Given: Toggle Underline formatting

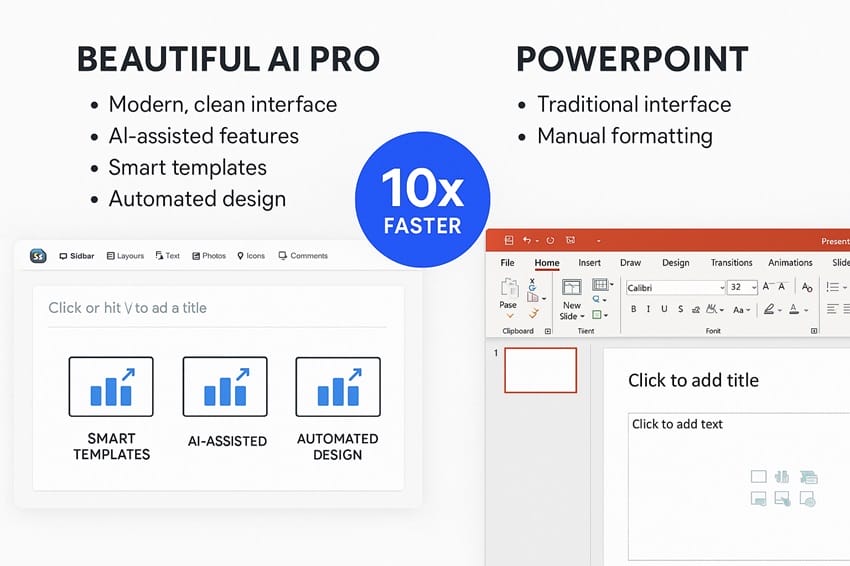Looking at the screenshot, I should (x=664, y=309).
